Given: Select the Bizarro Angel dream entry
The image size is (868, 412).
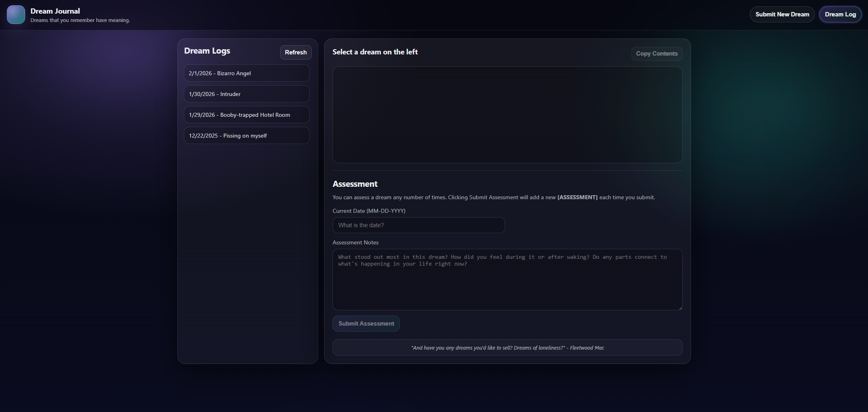Looking at the screenshot, I should point(247,73).
